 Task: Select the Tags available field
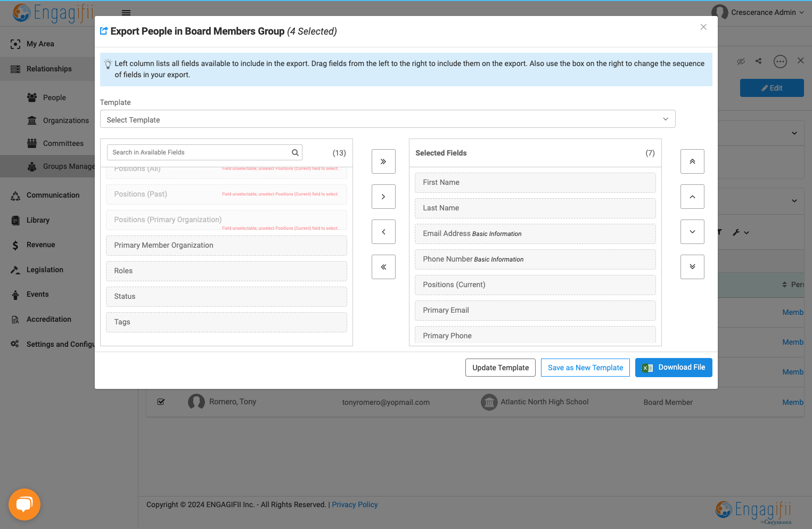coord(226,322)
